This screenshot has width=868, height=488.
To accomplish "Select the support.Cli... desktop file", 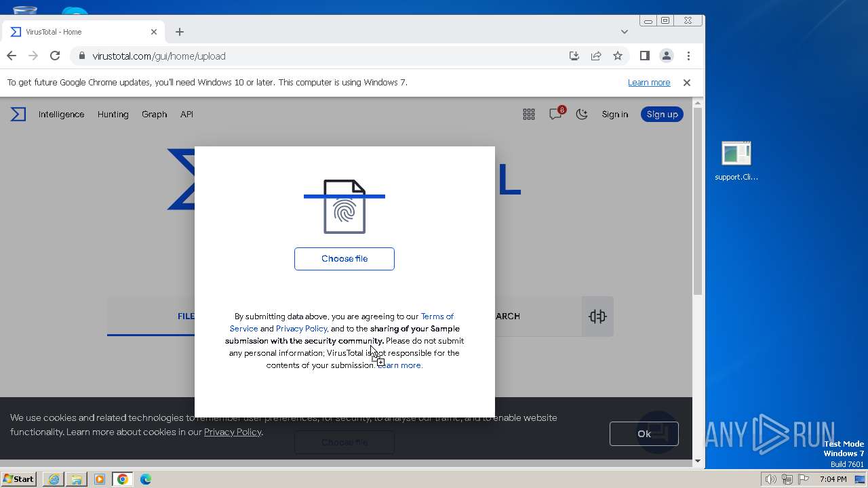I will tap(736, 161).
